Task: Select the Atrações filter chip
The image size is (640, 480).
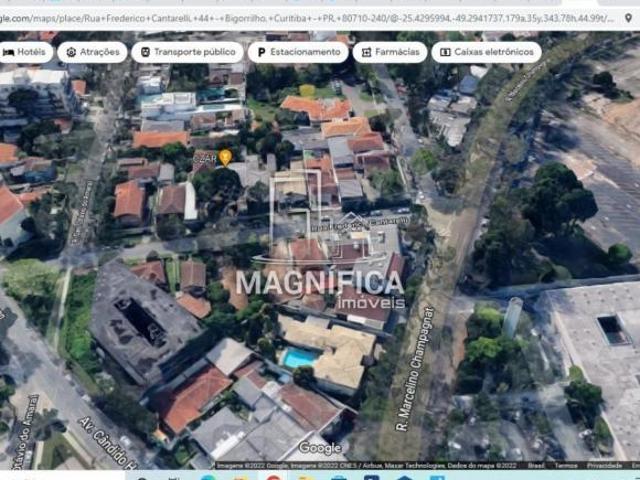Action: (92, 52)
